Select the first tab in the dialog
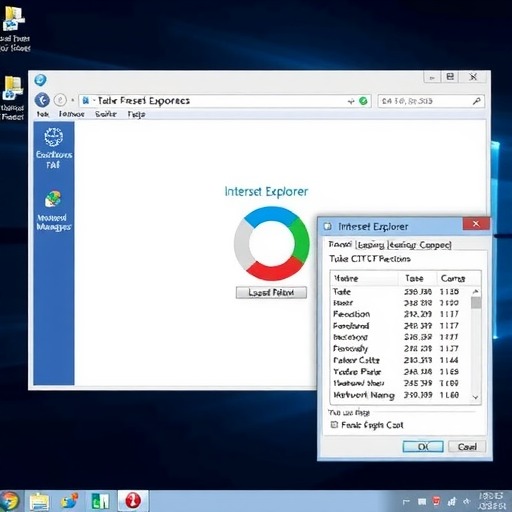 340,244
